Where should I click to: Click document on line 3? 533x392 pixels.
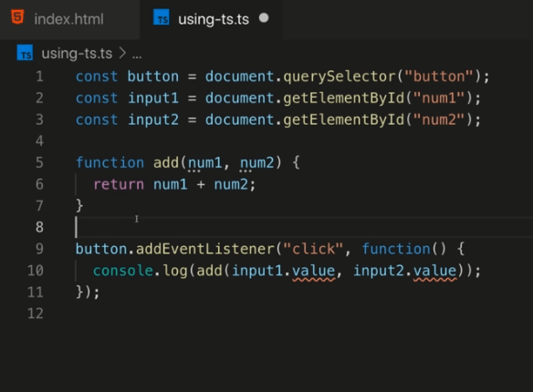coord(240,119)
